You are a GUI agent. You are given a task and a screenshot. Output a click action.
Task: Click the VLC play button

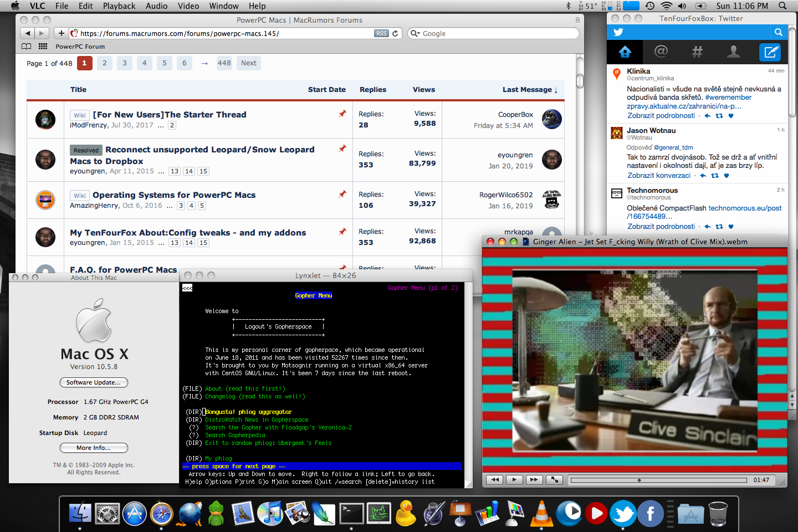[514, 480]
